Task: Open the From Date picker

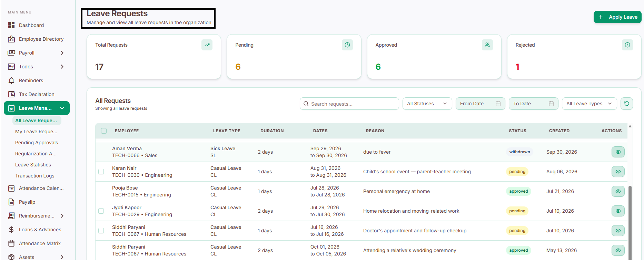Action: click(480, 104)
